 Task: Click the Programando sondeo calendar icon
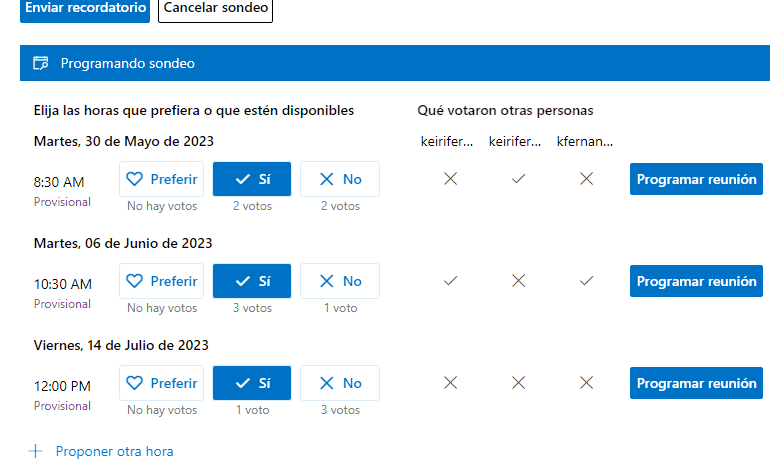point(40,63)
